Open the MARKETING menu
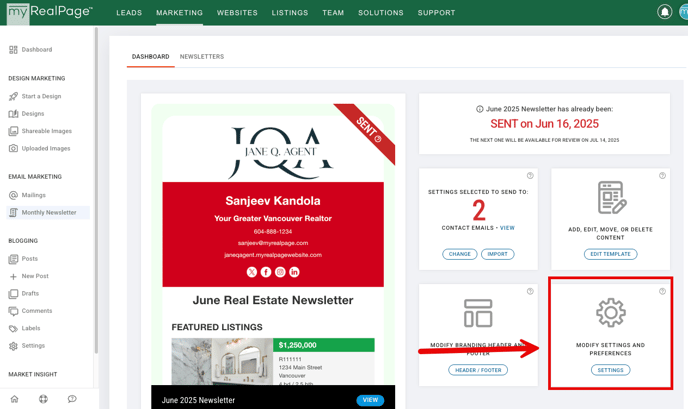The image size is (688, 409). [x=179, y=13]
